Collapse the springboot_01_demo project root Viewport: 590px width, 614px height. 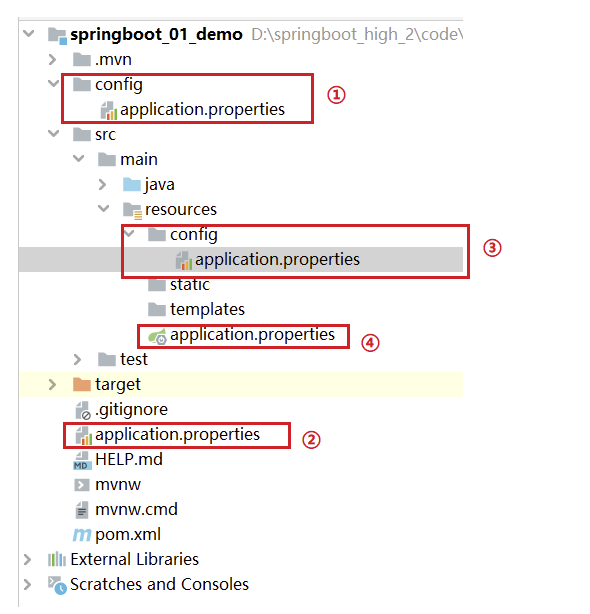point(29,33)
